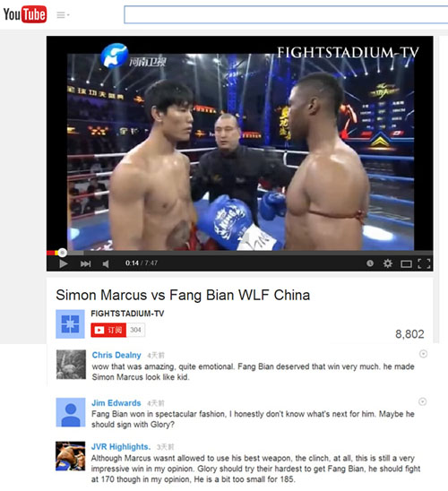The height and width of the screenshot is (491, 448).
Task: Open Jim Edwards' profile link
Action: point(116,402)
